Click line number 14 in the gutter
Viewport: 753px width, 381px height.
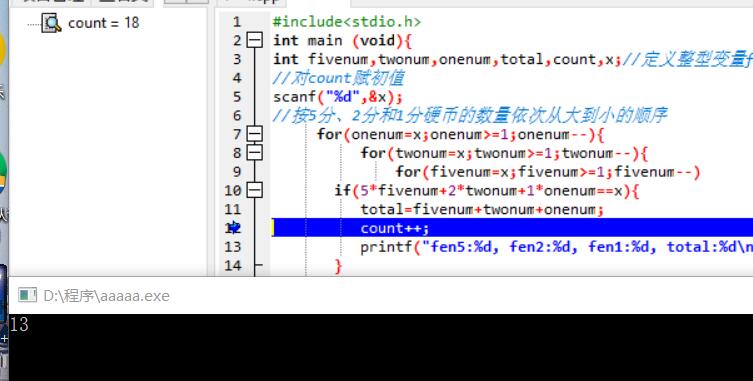click(x=233, y=265)
